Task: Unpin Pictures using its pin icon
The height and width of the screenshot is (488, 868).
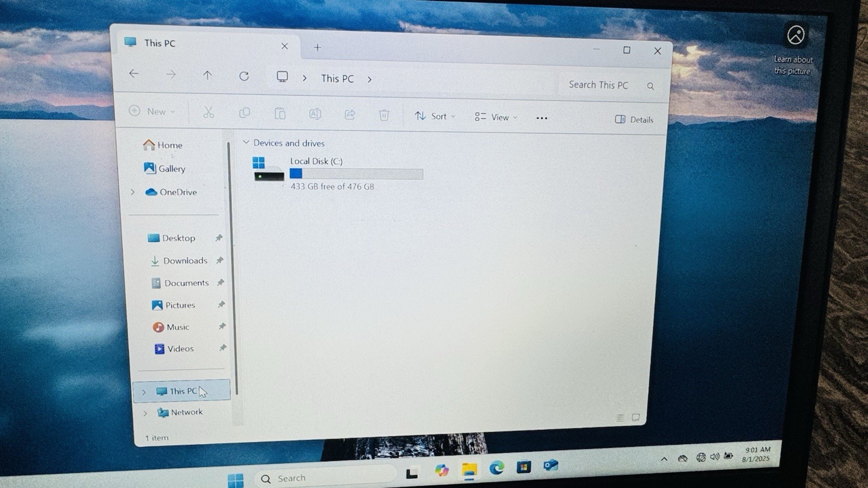Action: [221, 304]
